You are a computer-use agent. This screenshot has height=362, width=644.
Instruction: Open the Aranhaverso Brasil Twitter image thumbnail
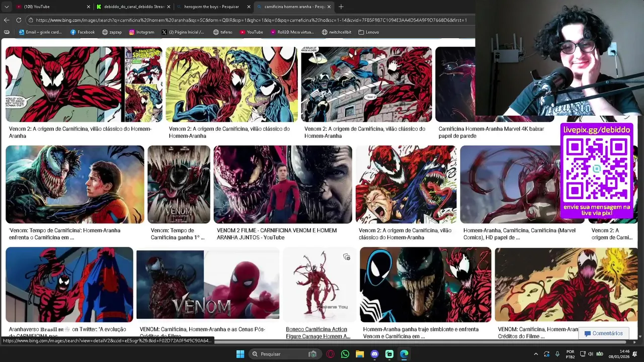69,284
